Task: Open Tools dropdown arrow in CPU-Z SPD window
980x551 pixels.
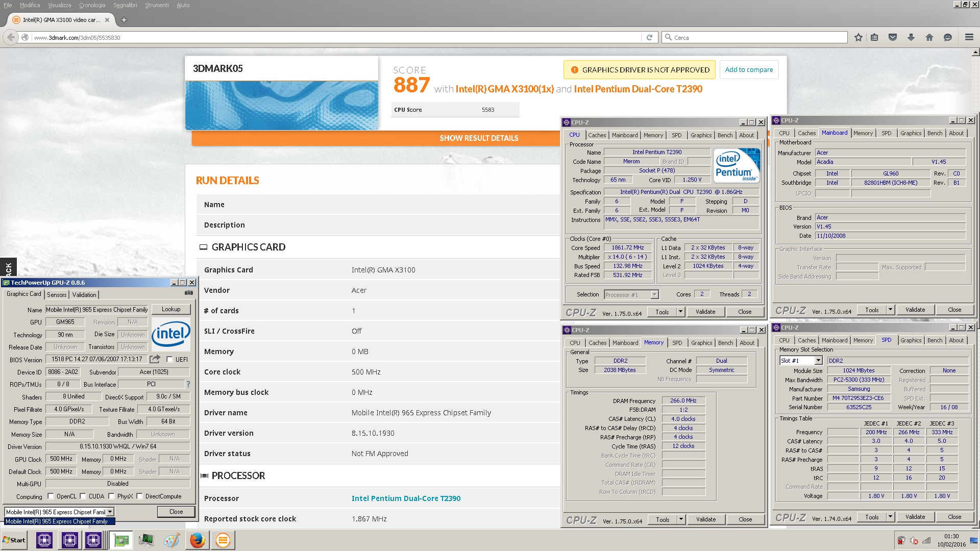Action: pos(890,517)
